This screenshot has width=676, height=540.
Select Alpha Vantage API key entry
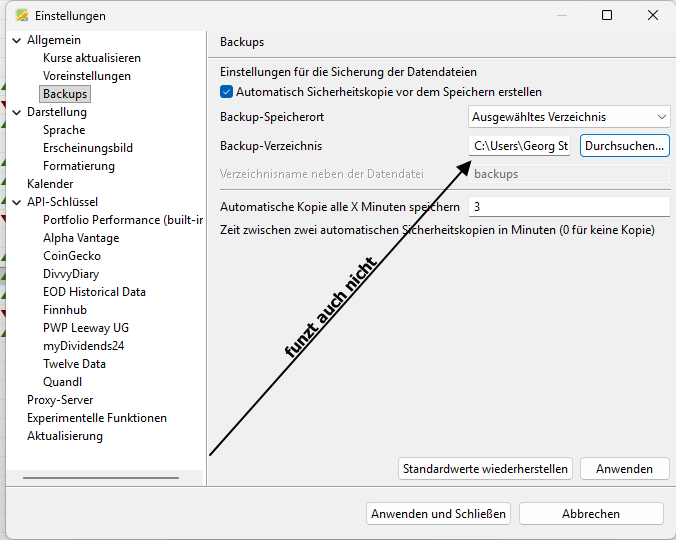click(81, 238)
